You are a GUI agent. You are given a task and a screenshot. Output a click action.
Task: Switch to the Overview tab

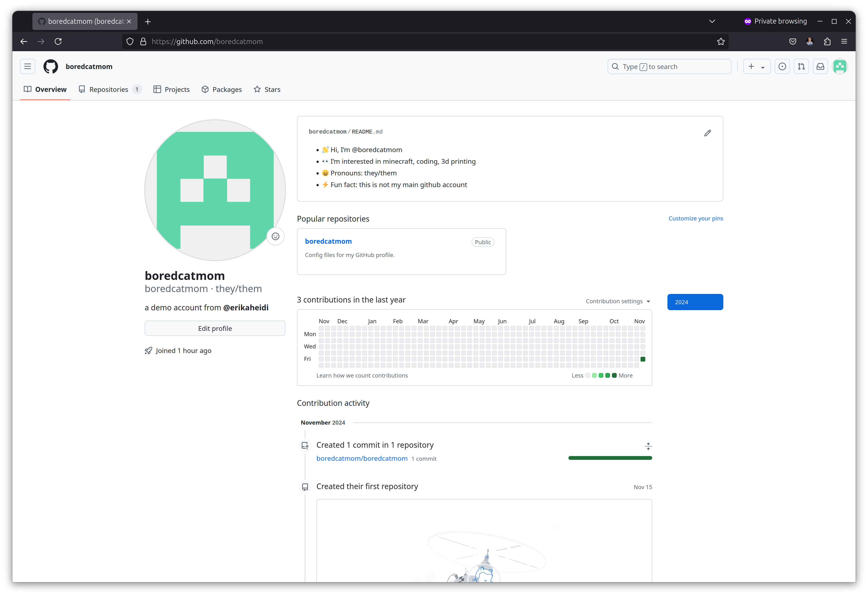pos(45,89)
